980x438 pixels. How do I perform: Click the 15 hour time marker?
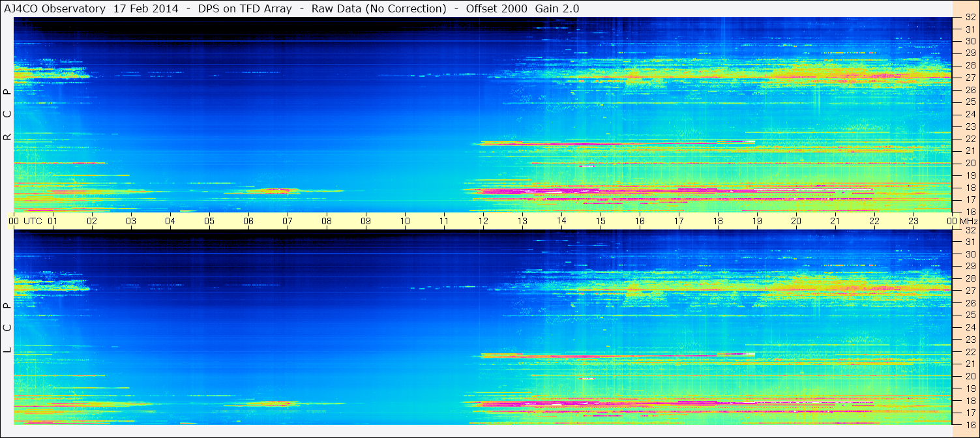[601, 221]
